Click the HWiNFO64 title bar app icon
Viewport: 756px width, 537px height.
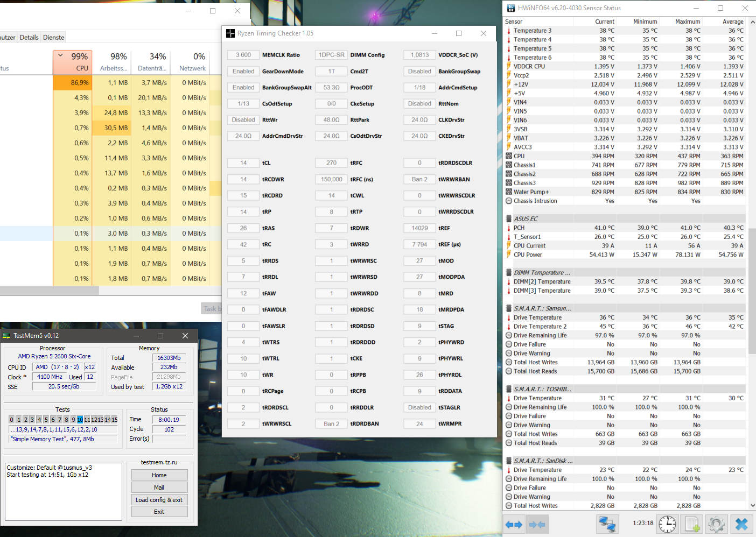[x=510, y=8]
